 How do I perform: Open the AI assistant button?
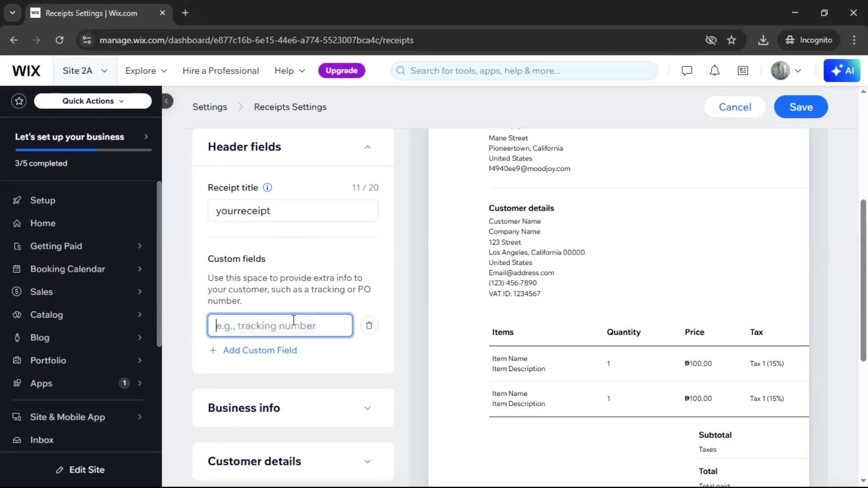842,70
